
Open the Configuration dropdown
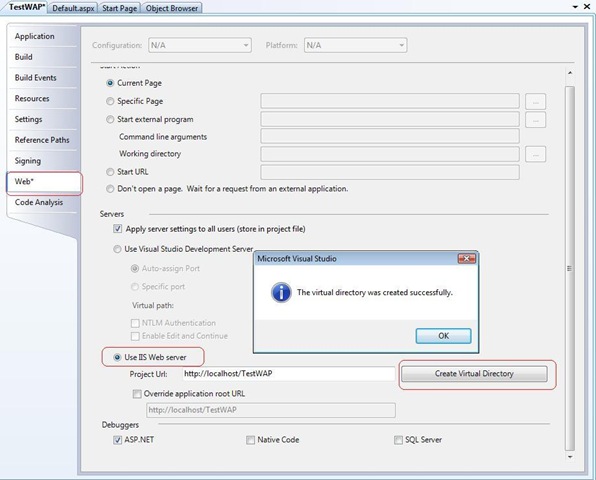coord(200,45)
